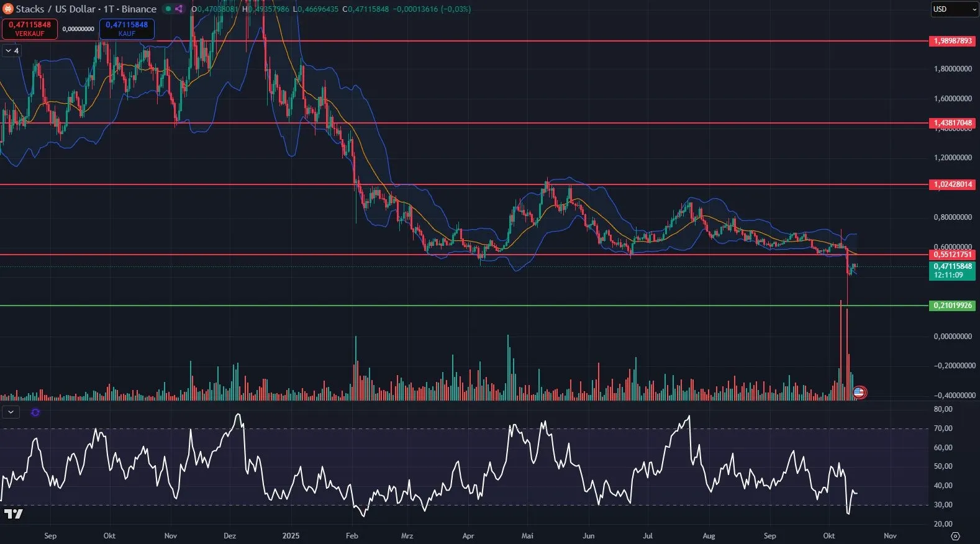Open the USD currency dropdown
This screenshot has width=980, height=544.
954,9
